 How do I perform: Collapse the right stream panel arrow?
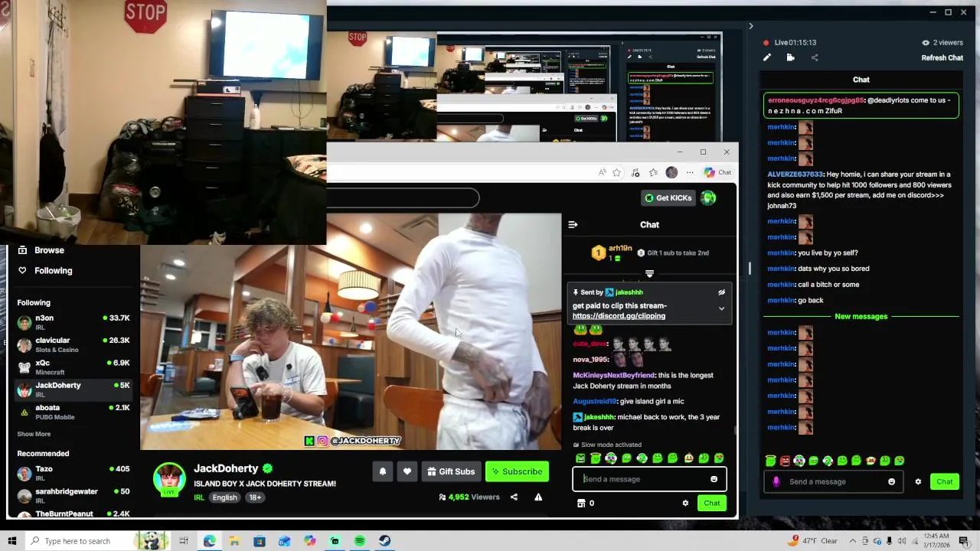coord(750,26)
